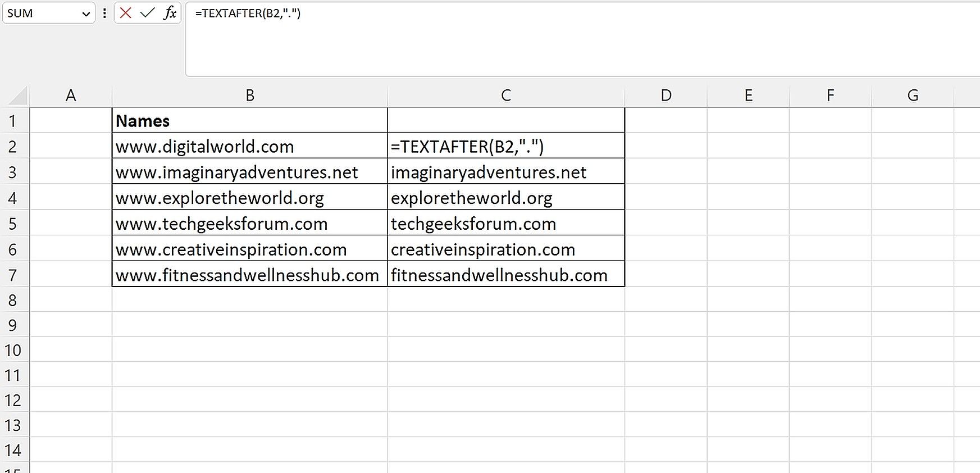The height and width of the screenshot is (473, 980).
Task: Click the Insert Function (fx) icon
Action: (x=170, y=13)
